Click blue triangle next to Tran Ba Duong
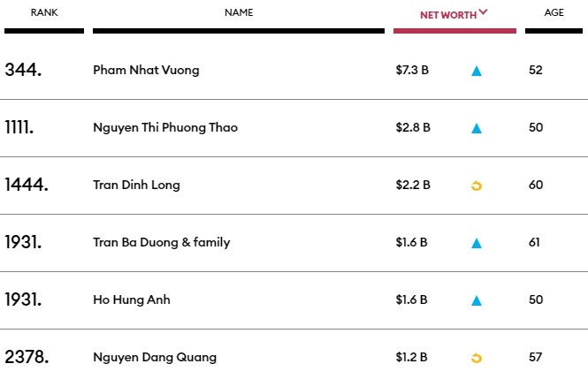This screenshot has width=588, height=379. click(x=477, y=243)
